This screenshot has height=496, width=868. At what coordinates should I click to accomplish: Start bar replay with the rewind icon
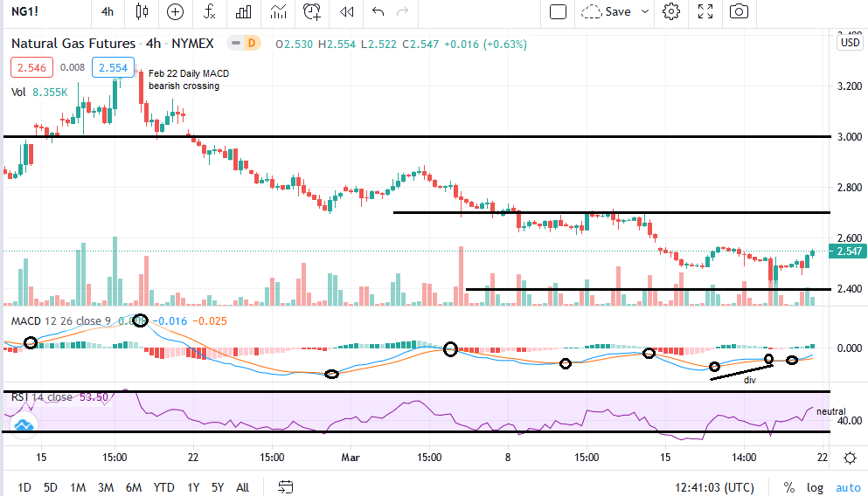[x=346, y=11]
